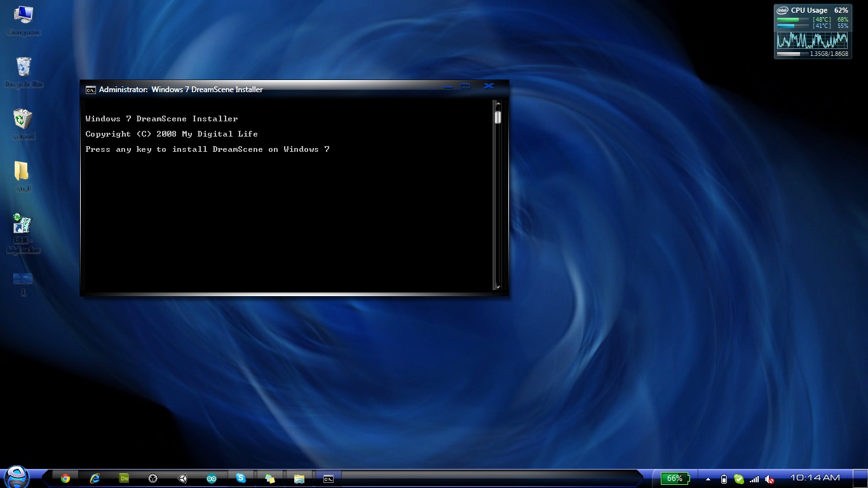Viewport: 868px width, 488px height.
Task: Open the installer window's system menu icon
Action: click(x=91, y=90)
